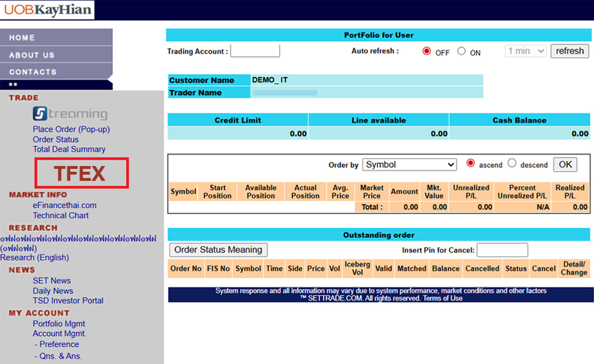Screen dimensions: 594x364
Task: Focus the Insert Pin for Cancel field
Action: point(502,250)
